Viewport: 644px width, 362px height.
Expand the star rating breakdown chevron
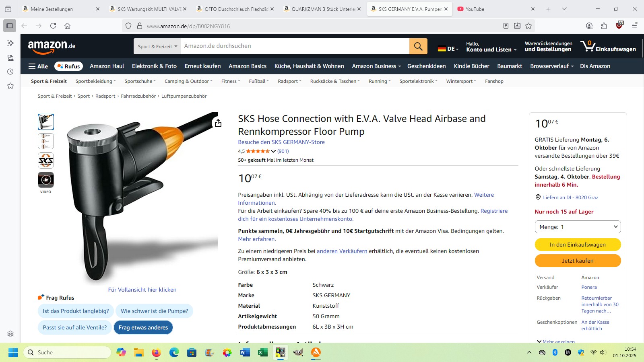[x=273, y=151]
